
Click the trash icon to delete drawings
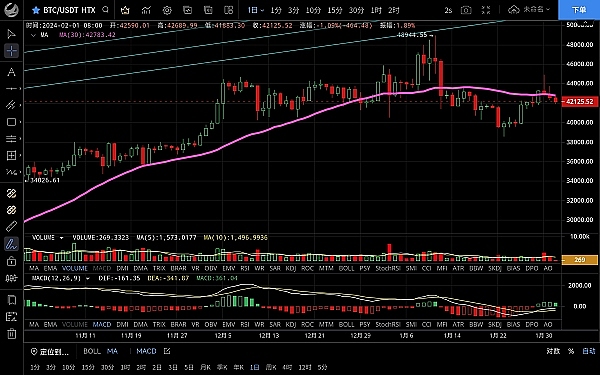pos(11,333)
